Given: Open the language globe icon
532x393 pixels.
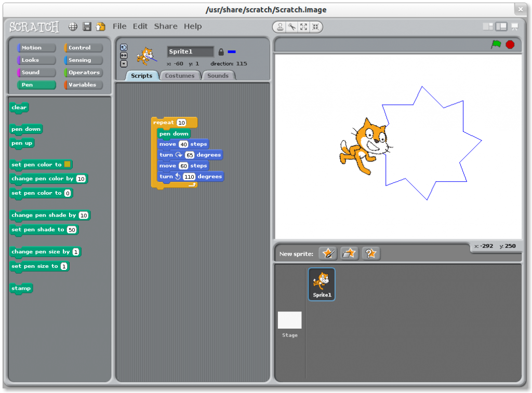Looking at the screenshot, I should [x=73, y=26].
